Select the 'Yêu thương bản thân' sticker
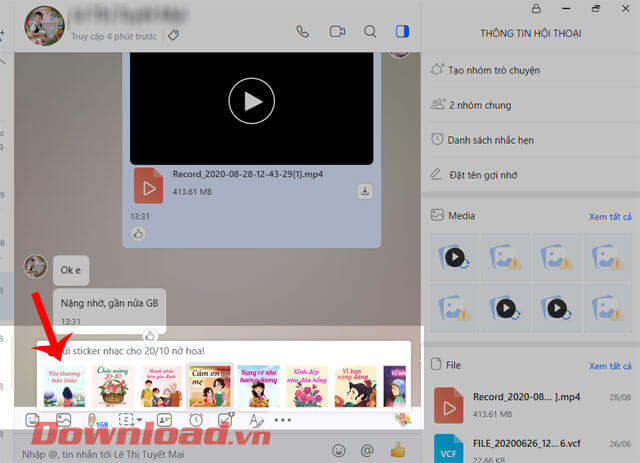The height and width of the screenshot is (463, 640). [x=64, y=386]
